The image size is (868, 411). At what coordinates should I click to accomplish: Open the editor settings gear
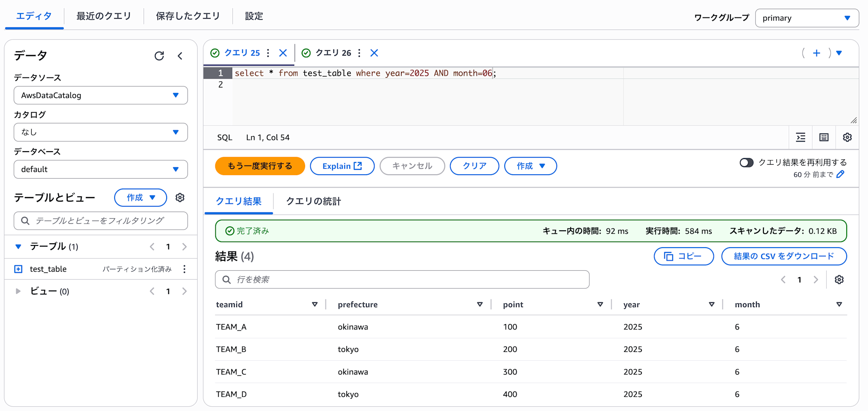847,137
